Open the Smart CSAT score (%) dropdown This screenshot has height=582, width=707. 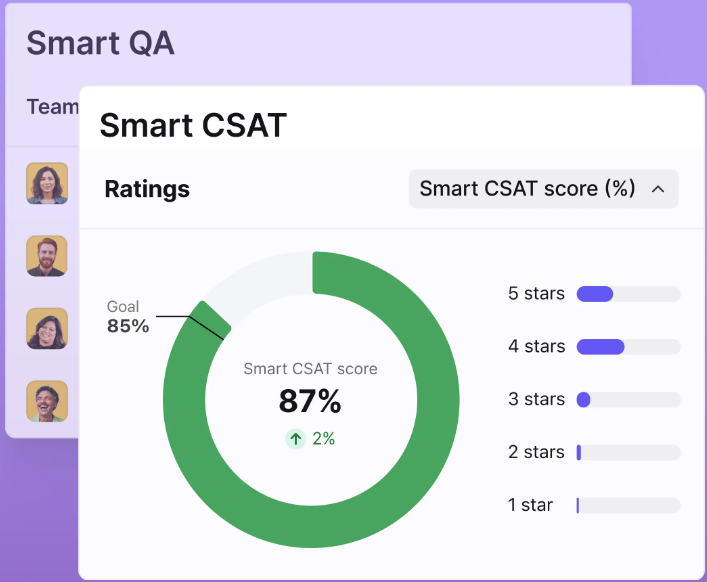[543, 189]
